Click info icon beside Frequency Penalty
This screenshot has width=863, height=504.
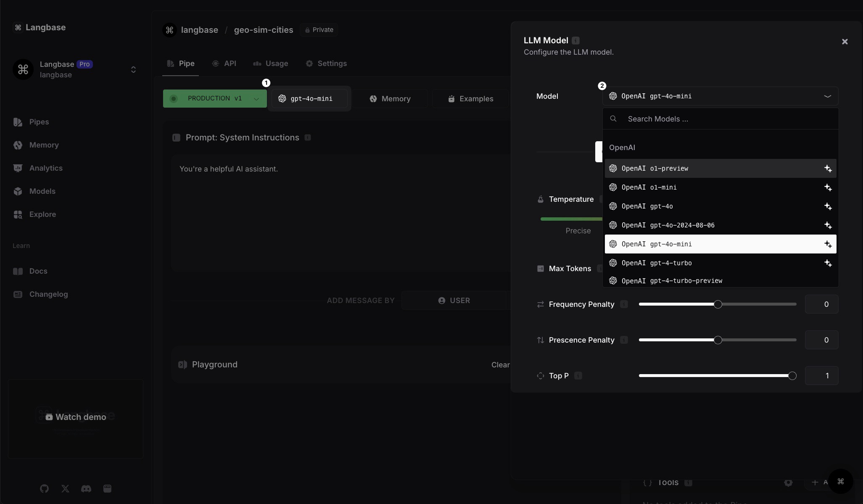click(624, 304)
